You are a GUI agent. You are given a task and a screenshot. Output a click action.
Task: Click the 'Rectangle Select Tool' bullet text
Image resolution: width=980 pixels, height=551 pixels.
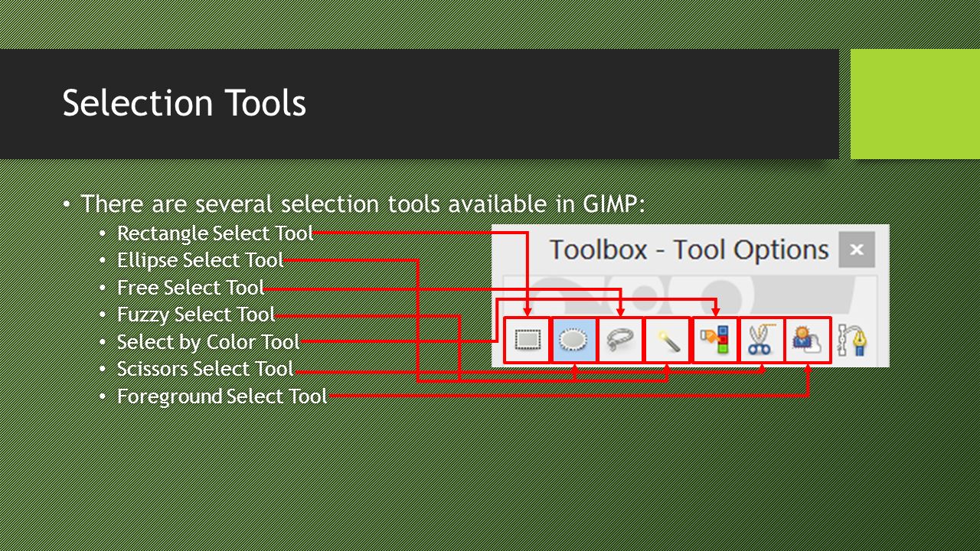(215, 233)
